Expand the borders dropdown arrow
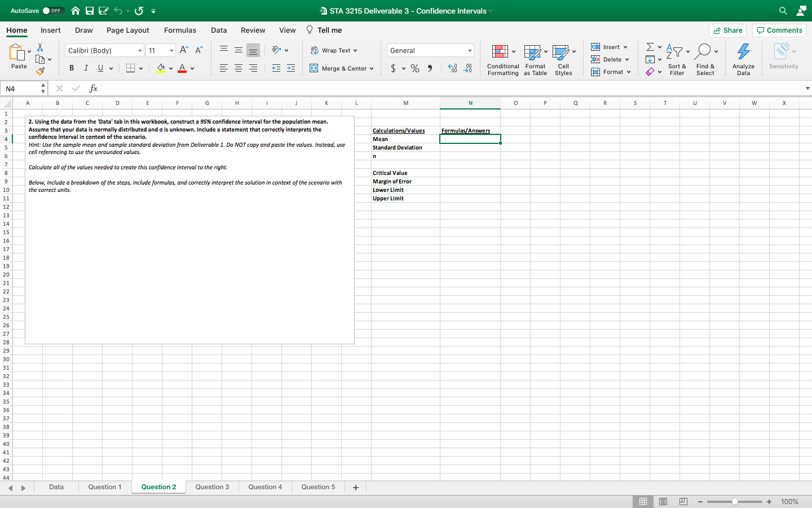Screen dimensions: 812x508 point(141,69)
